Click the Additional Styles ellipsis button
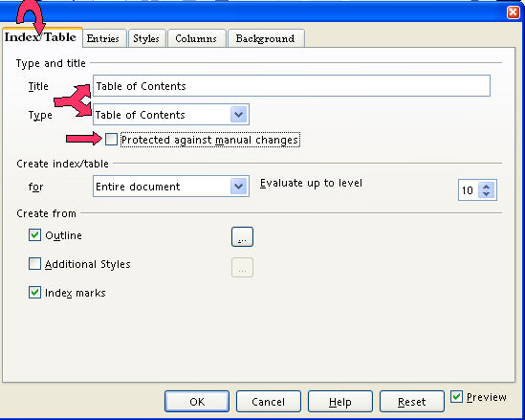 pyautogui.click(x=242, y=267)
